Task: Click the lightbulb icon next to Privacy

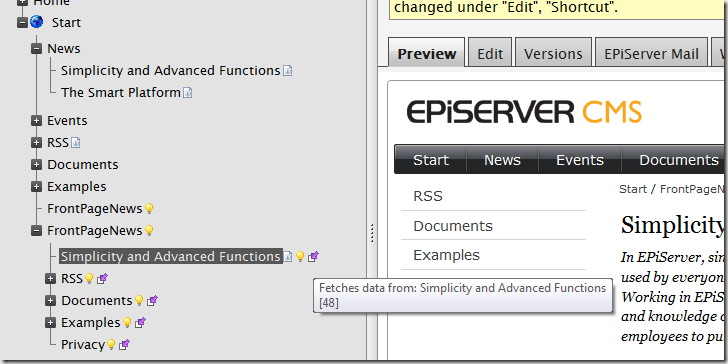Action: 111,344
